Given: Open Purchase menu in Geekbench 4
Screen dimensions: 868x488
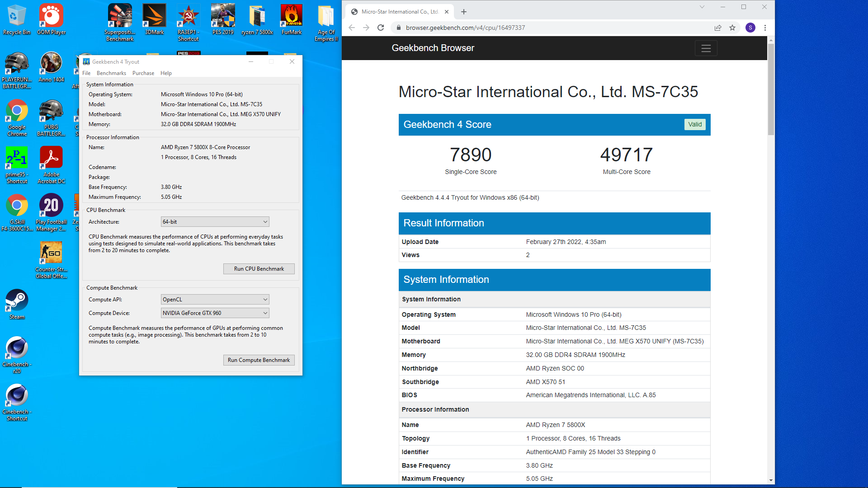Looking at the screenshot, I should [143, 73].
